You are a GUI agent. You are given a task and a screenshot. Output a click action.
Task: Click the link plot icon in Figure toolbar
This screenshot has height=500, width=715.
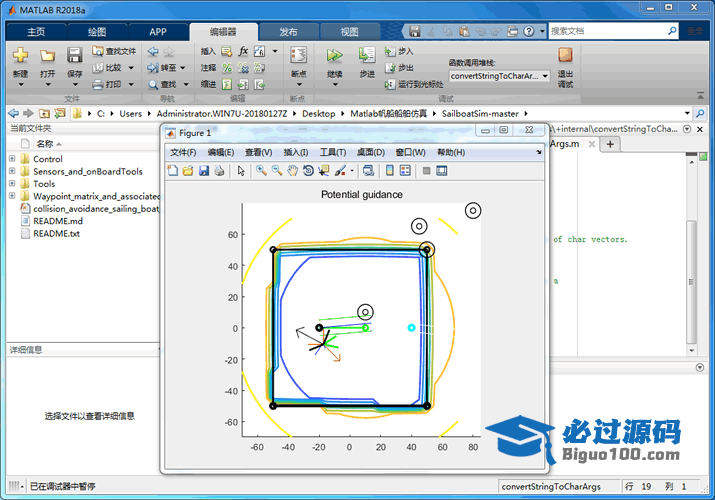pos(368,171)
